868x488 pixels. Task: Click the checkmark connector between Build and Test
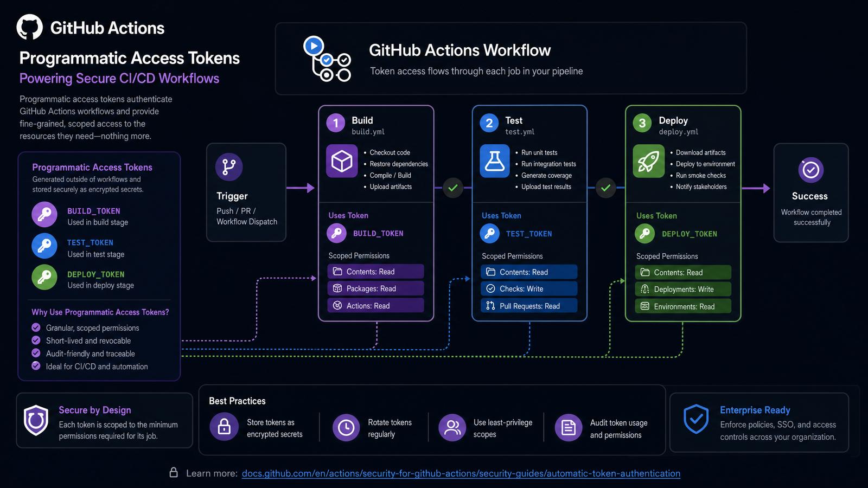(453, 188)
